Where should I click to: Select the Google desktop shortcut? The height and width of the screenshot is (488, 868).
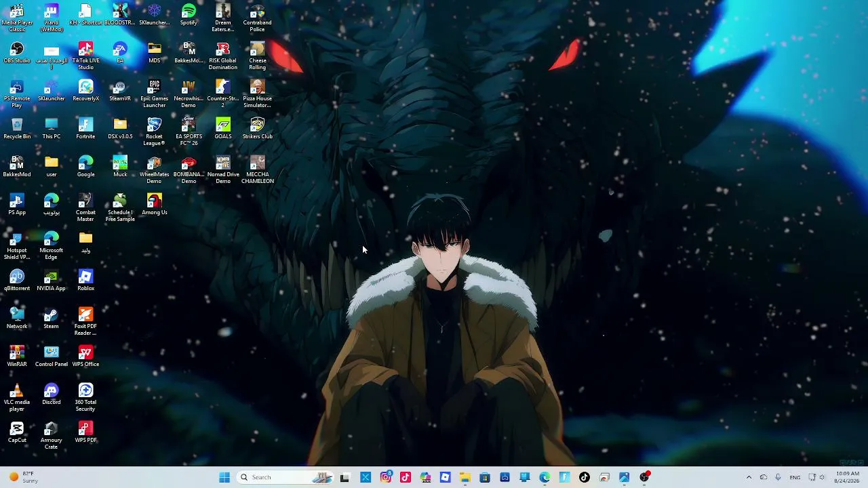(85, 167)
